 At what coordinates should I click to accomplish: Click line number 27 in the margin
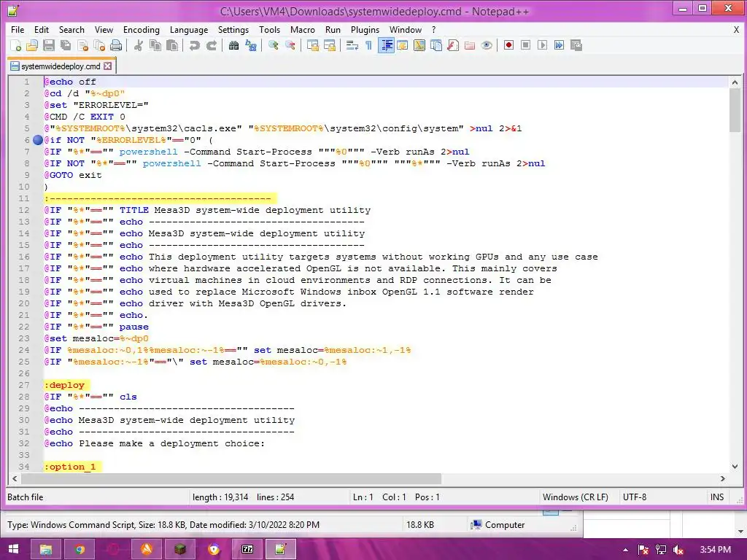[24, 385]
